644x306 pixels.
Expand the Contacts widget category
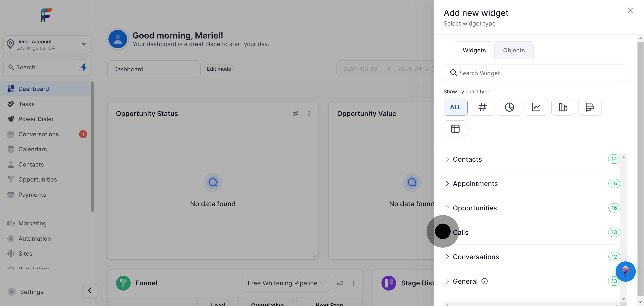coord(467,159)
